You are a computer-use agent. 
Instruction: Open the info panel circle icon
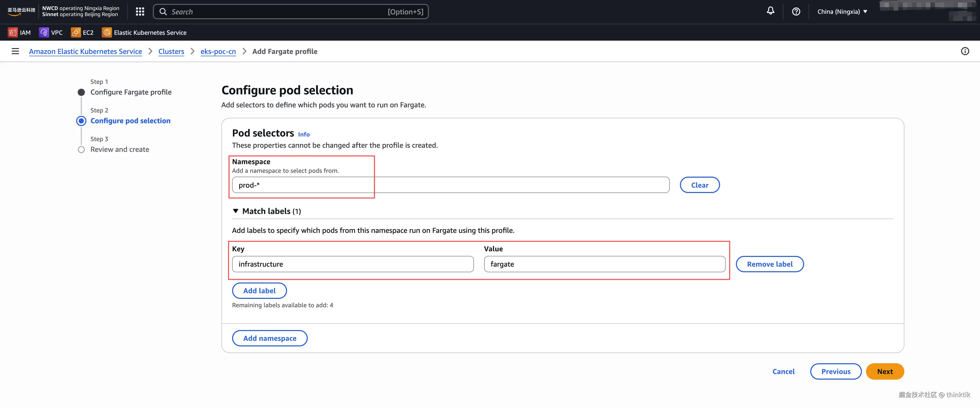point(965,51)
